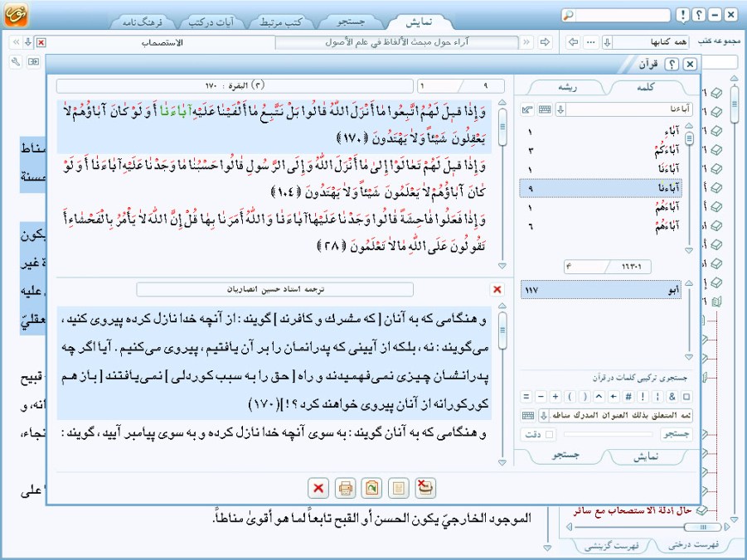
Task: Switch to the ریشه tab in the Quran dialog
Action: (567, 87)
